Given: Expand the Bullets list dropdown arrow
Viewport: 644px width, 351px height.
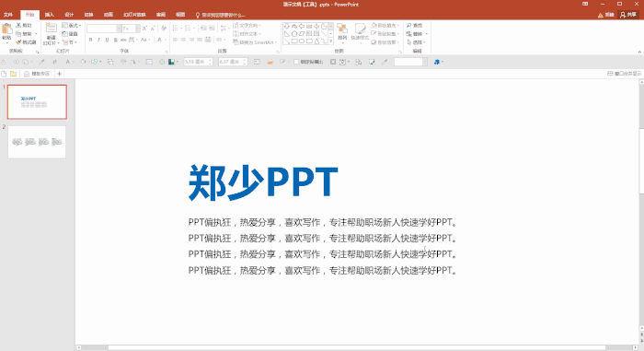Looking at the screenshot, I should click(181, 29).
